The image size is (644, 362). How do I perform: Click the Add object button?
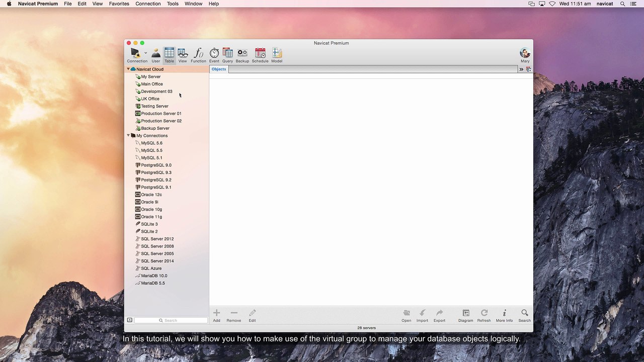(x=216, y=315)
